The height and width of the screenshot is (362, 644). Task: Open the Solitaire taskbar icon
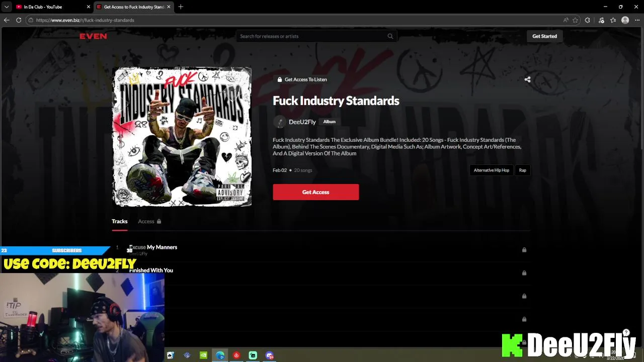(170, 355)
